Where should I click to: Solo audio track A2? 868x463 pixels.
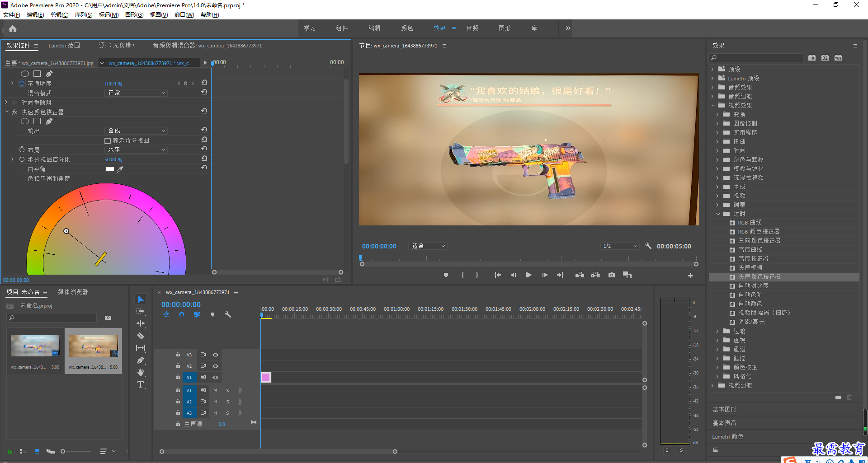pos(227,402)
